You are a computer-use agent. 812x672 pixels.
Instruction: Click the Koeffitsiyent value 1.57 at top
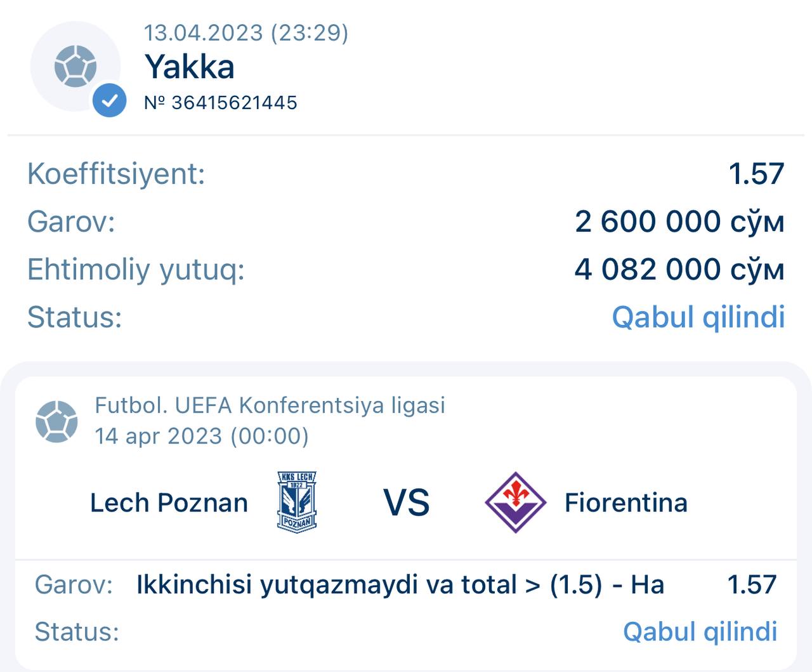756,174
